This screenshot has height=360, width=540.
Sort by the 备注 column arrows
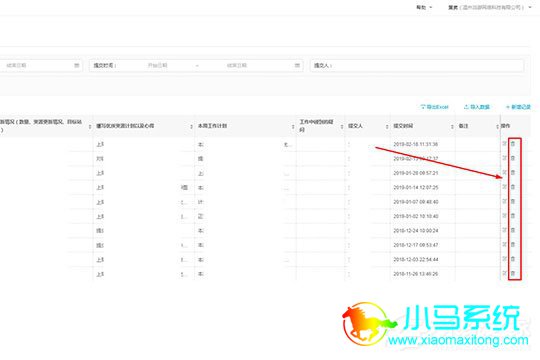[x=497, y=127]
